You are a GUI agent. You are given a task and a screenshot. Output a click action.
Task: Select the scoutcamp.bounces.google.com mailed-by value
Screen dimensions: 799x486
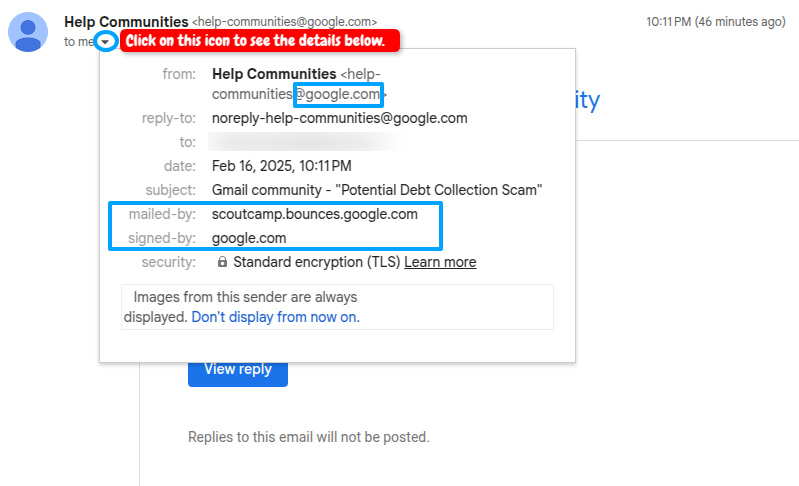click(314, 214)
